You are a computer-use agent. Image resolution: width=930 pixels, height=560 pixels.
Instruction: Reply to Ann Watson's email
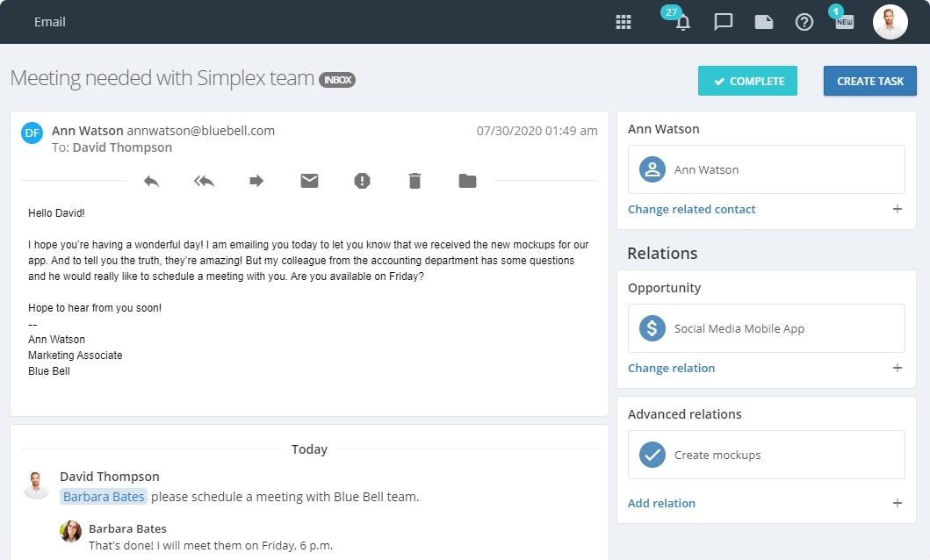click(151, 181)
